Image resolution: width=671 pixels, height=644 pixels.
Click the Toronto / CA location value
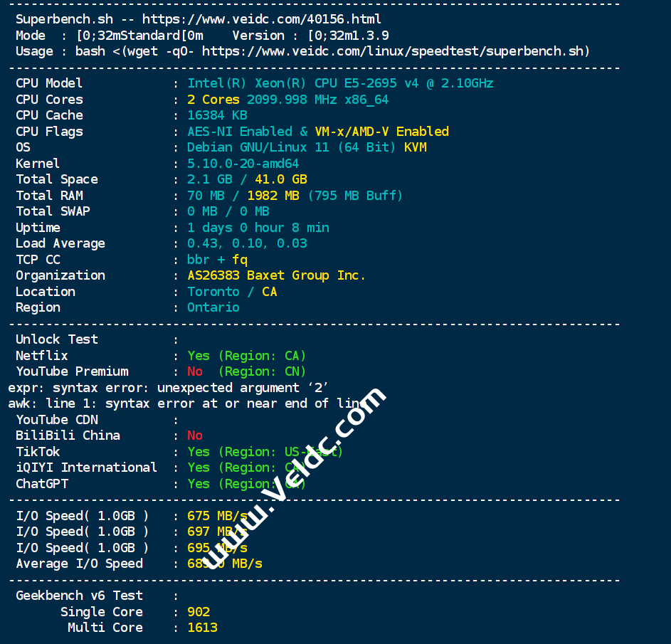(x=232, y=292)
